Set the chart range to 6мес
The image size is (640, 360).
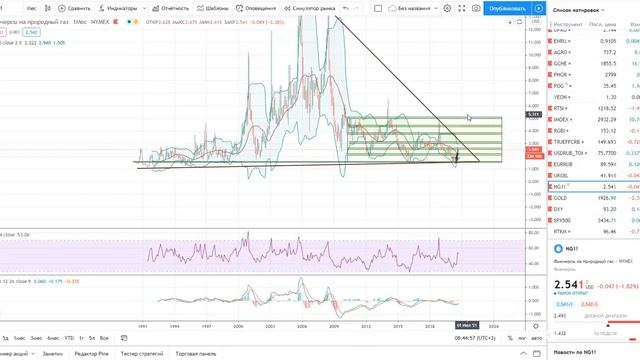53,338
